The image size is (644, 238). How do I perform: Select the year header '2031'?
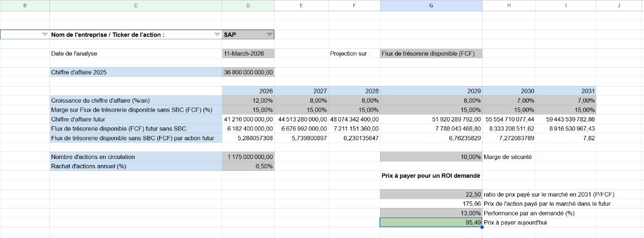566,91
